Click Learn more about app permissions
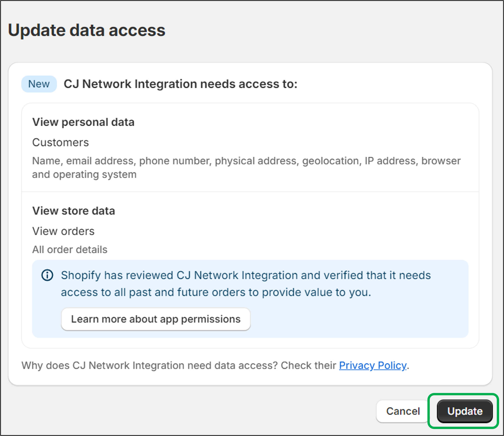This screenshot has height=436, width=504. tap(156, 319)
